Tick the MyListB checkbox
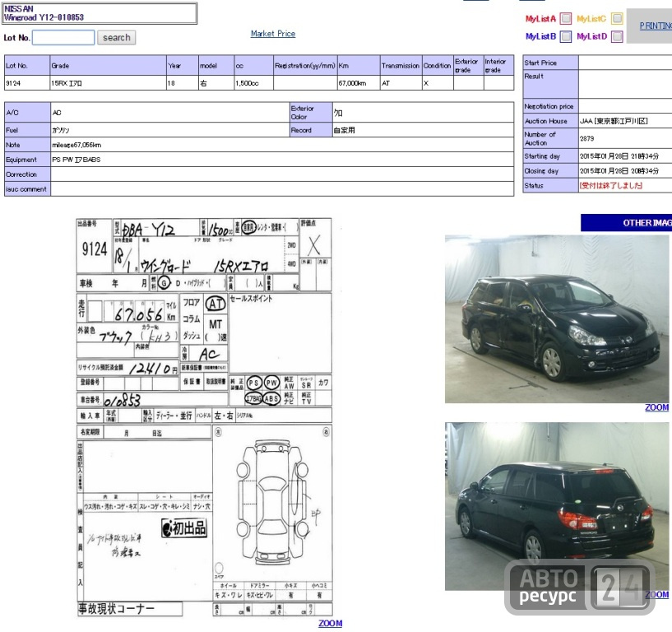Viewport: 672px width, 632px height. click(x=566, y=36)
